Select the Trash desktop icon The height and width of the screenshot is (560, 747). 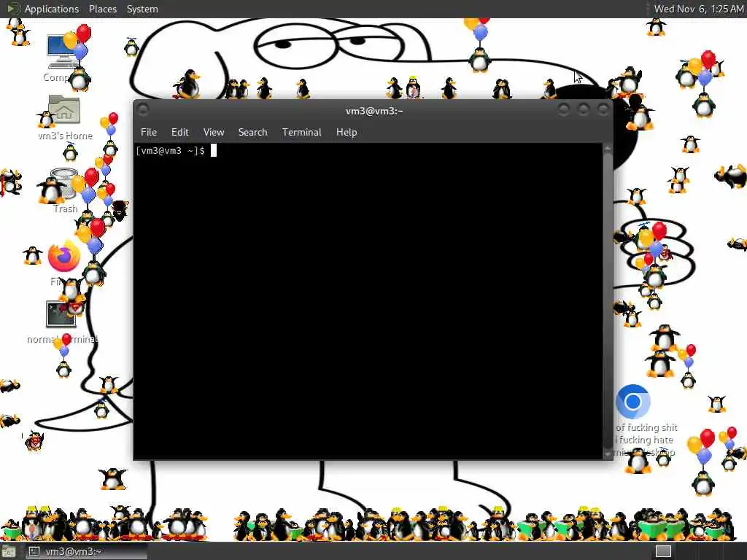(65, 192)
